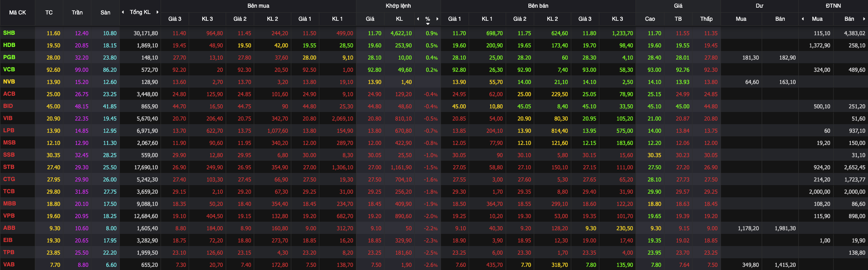The height and width of the screenshot is (270, 868).
Task: Open the HDB ticker symbol
Action: pyautogui.click(x=9, y=45)
